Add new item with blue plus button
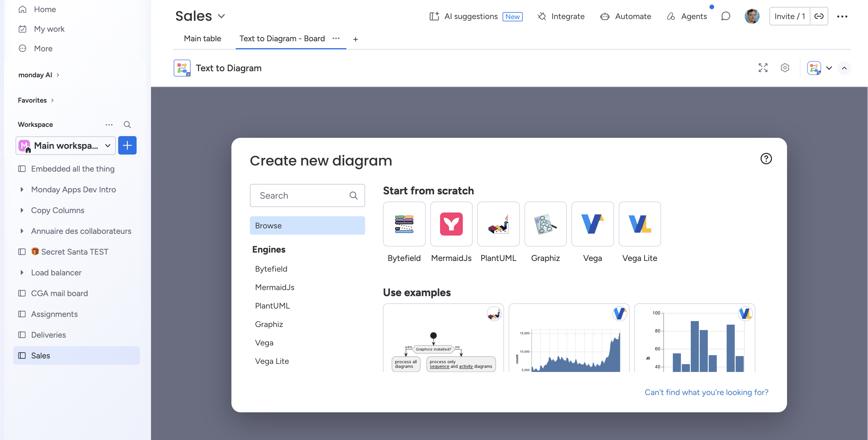 click(127, 145)
